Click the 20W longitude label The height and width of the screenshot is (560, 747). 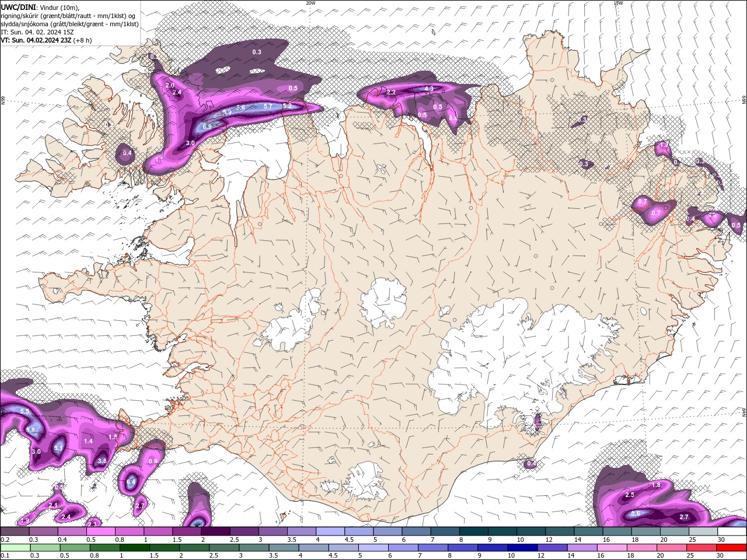310,2
